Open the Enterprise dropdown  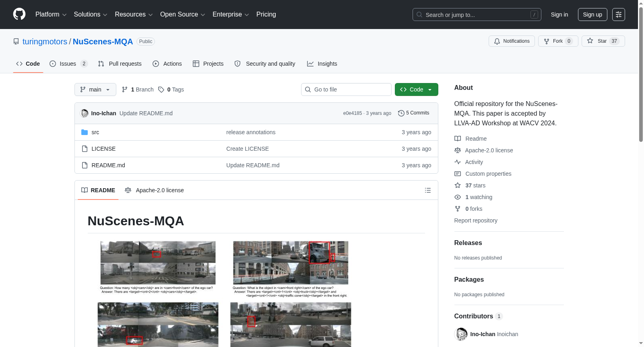pyautogui.click(x=231, y=15)
